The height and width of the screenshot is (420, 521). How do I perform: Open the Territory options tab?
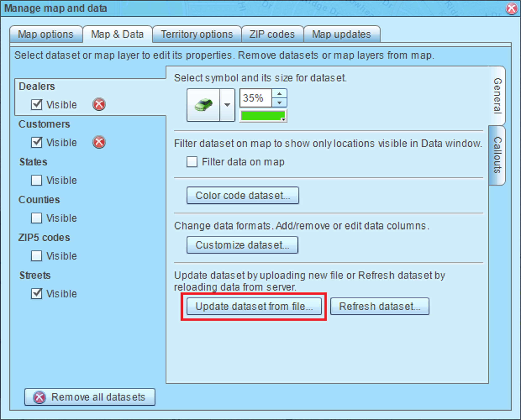[x=197, y=34]
